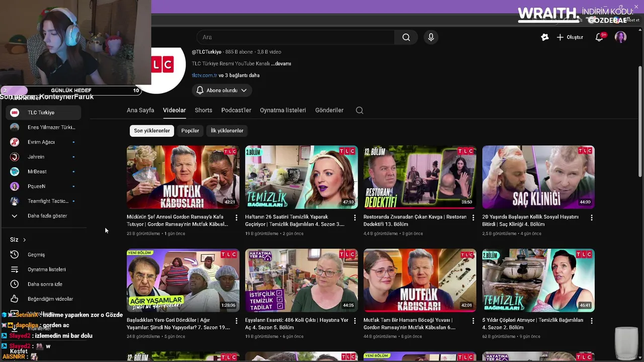Open Oynatma listeleri in sidebar
Screen dimensions: 644x362
pyautogui.click(x=43, y=269)
